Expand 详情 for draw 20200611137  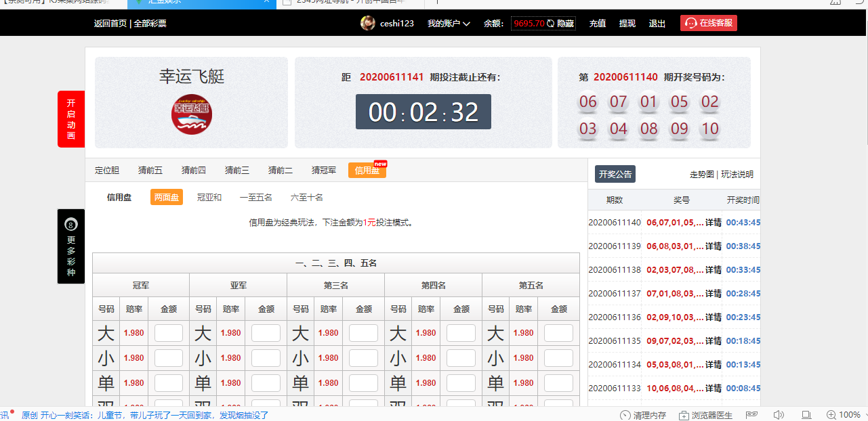coord(713,294)
